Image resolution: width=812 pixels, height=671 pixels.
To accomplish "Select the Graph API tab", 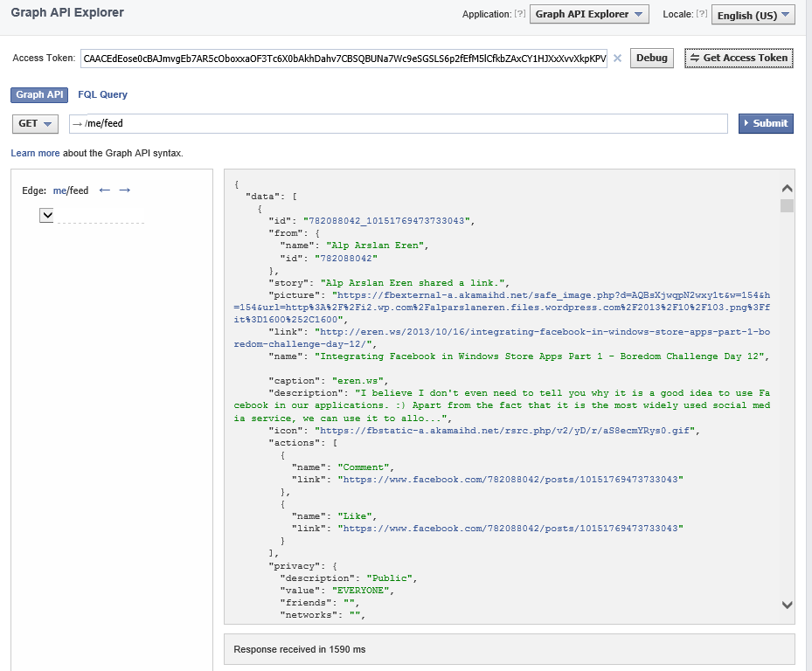I will coord(39,94).
